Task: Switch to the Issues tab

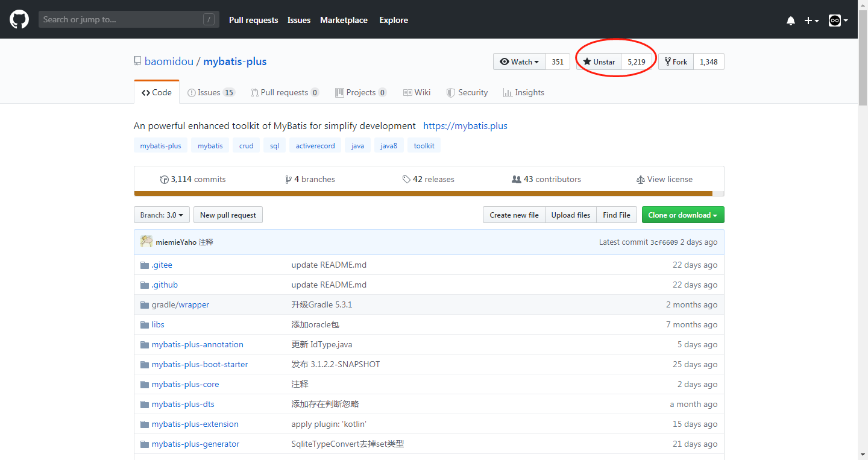Action: [210, 93]
